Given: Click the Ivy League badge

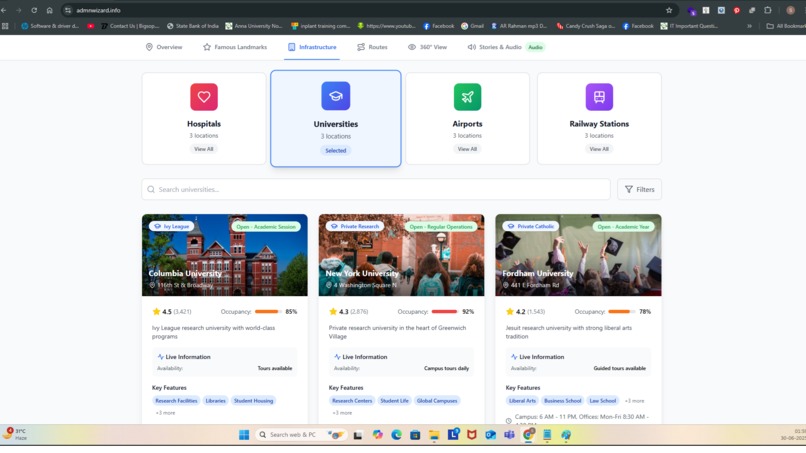Looking at the screenshot, I should 172,226.
